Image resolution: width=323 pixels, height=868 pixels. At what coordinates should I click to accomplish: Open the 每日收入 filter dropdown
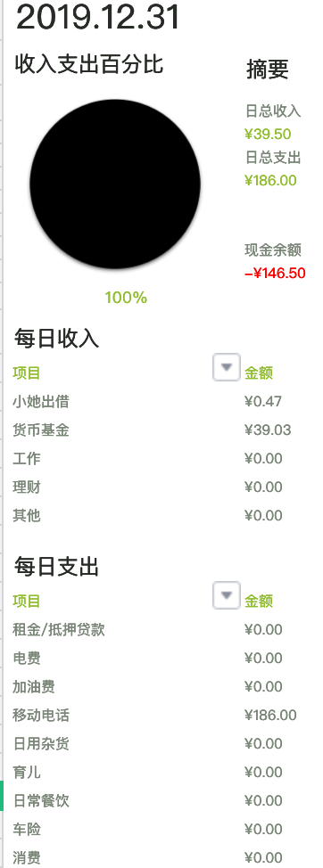tap(226, 367)
